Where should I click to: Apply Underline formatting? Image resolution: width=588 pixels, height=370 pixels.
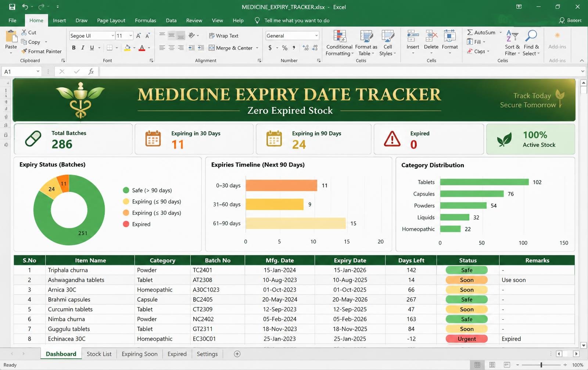[92, 48]
